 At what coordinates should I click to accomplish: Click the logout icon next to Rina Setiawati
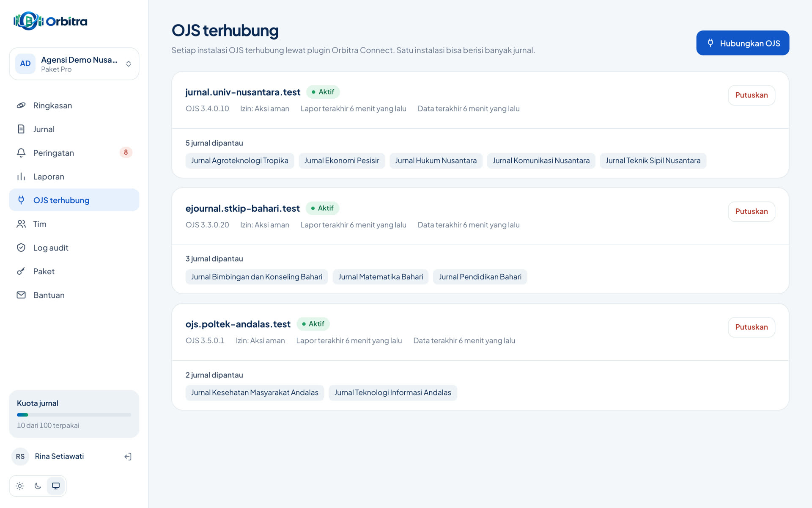click(128, 456)
